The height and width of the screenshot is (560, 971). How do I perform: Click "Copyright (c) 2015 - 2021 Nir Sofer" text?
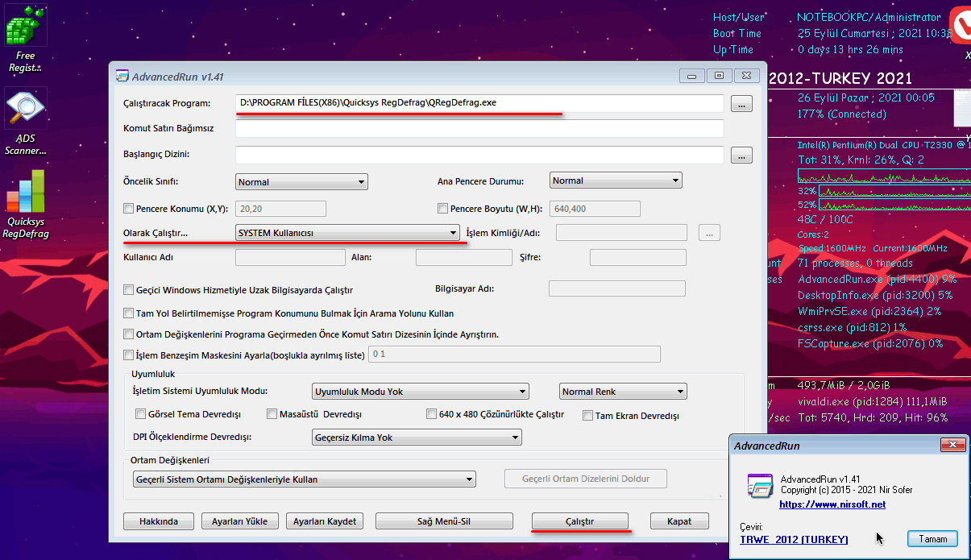coord(847,489)
